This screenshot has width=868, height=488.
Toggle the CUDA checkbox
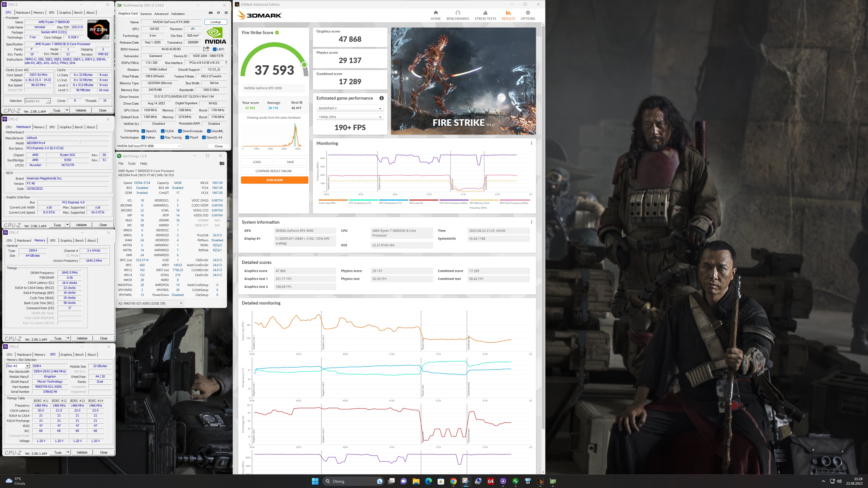point(163,131)
